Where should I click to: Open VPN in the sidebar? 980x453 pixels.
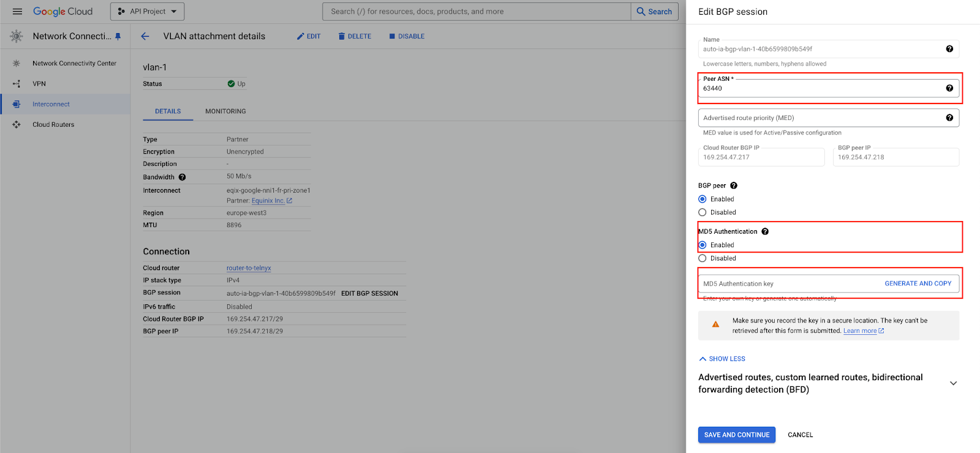coord(39,84)
